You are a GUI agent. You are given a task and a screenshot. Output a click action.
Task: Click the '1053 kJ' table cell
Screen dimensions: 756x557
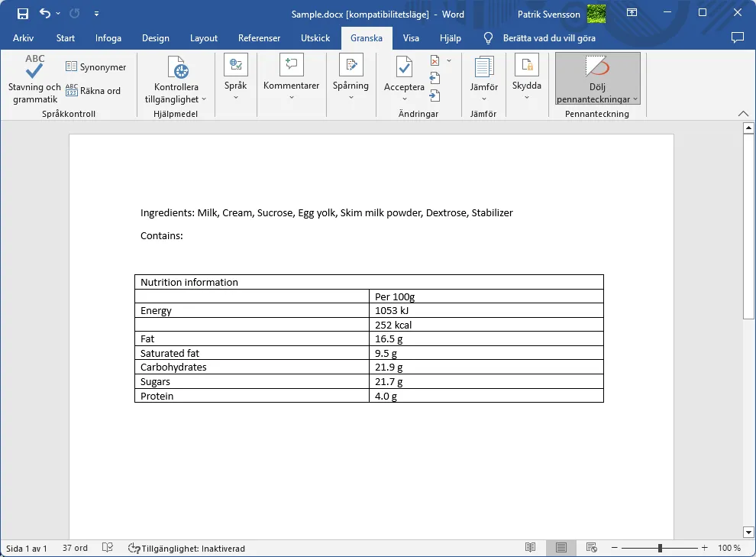click(486, 310)
